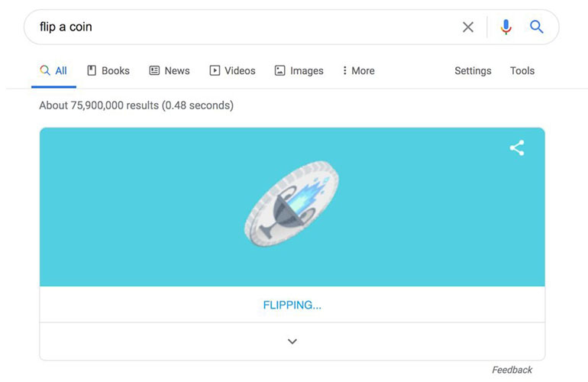Image resolution: width=588 pixels, height=382 pixels.
Task: Open search Tools options
Action: point(522,70)
